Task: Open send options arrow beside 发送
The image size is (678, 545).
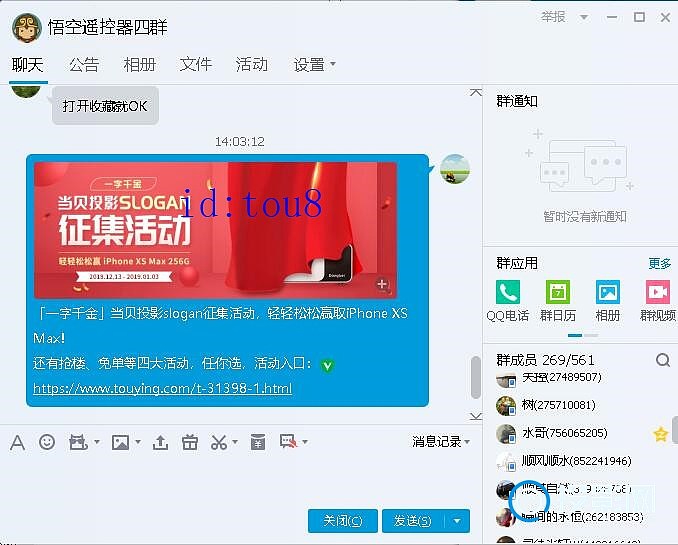Action: [x=457, y=521]
